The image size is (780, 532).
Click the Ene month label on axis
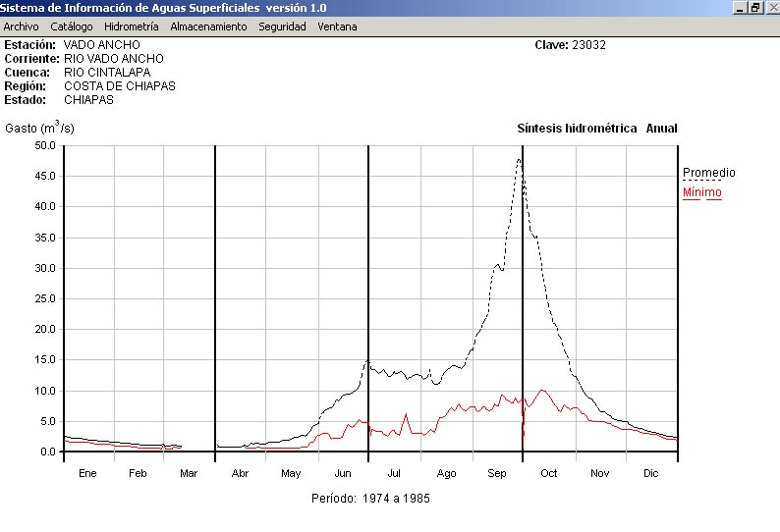[87, 473]
